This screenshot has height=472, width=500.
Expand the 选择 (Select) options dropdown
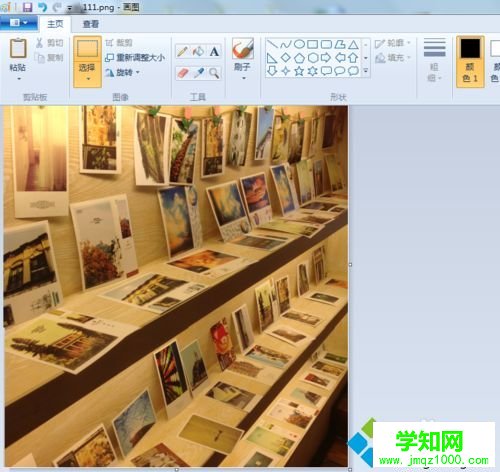(88, 79)
